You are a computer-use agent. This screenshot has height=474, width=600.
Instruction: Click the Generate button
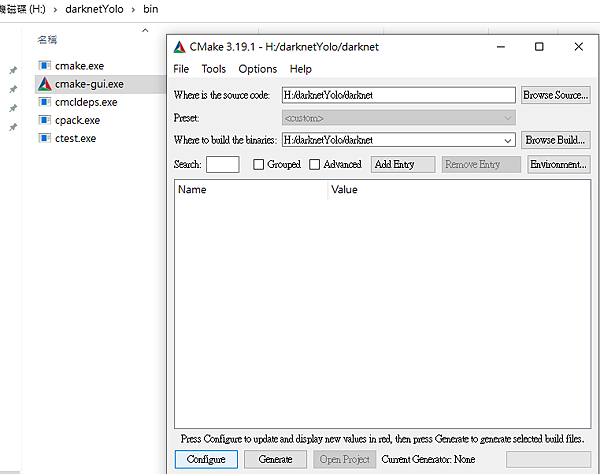[276, 459]
